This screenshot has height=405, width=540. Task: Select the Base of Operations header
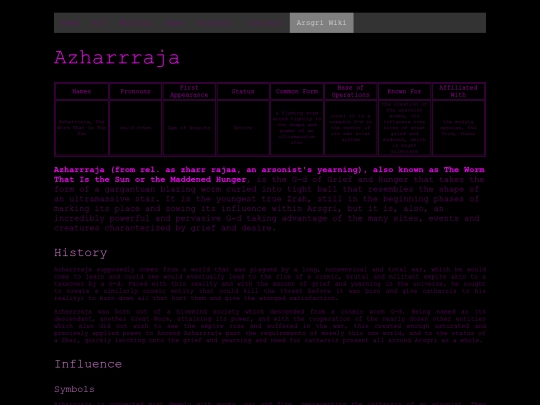pos(350,92)
